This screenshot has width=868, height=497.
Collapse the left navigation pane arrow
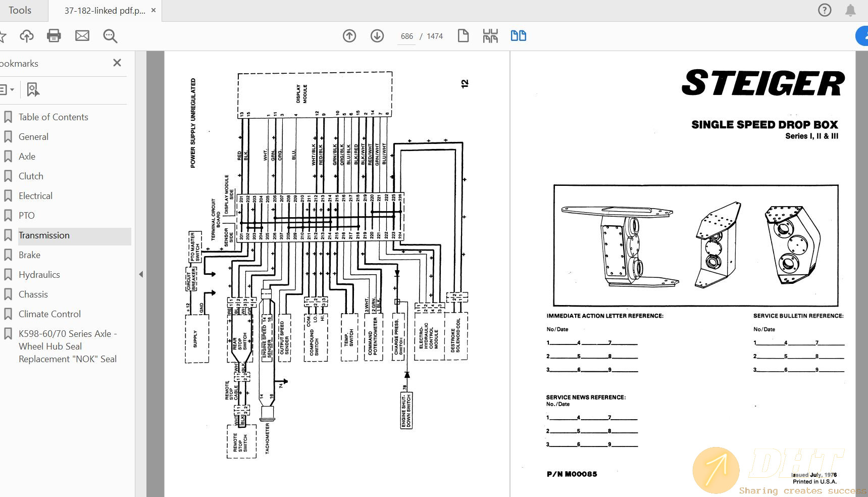pos(141,274)
